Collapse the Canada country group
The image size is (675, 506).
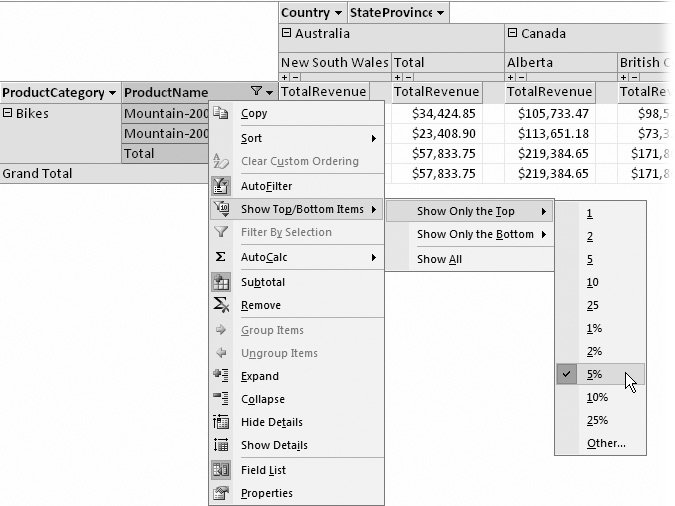tap(512, 33)
